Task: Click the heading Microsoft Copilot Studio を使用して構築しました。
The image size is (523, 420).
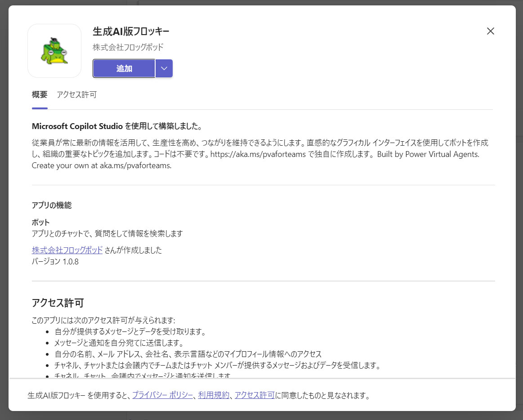Action: pyautogui.click(x=117, y=126)
